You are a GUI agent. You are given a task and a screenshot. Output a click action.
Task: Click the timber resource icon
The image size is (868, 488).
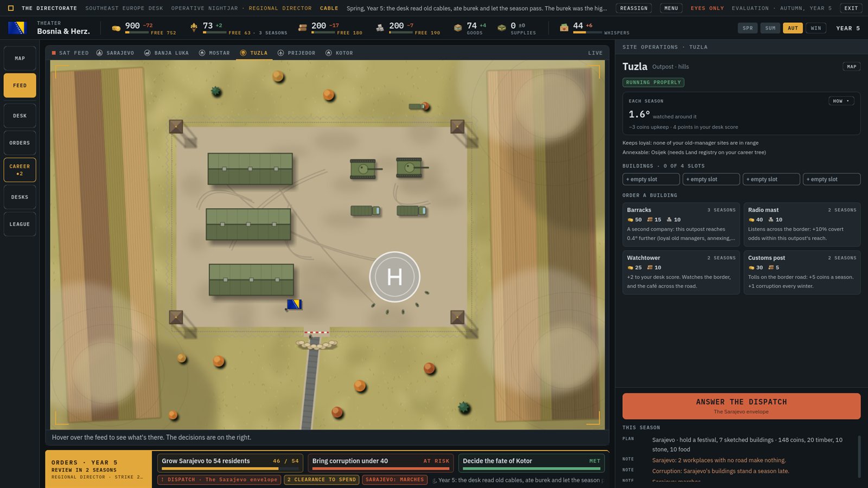click(303, 28)
